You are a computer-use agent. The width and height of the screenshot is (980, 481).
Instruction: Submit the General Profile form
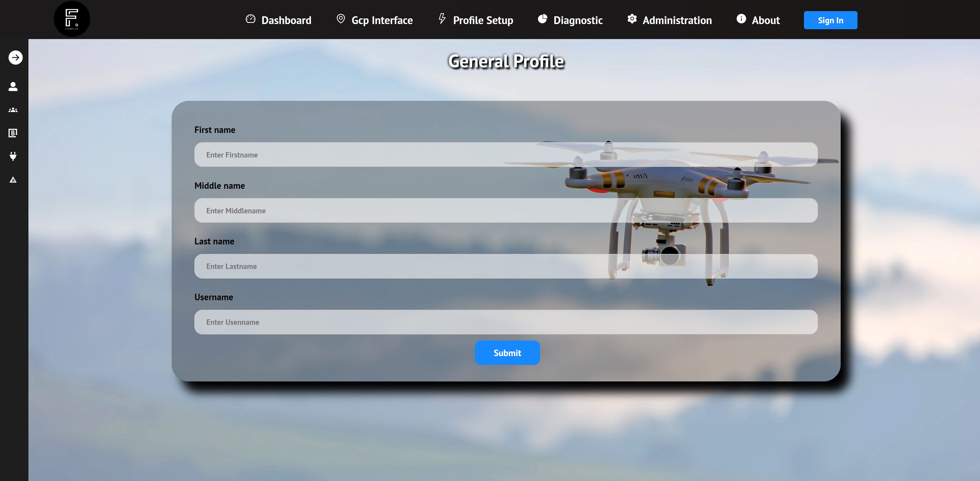(x=507, y=353)
